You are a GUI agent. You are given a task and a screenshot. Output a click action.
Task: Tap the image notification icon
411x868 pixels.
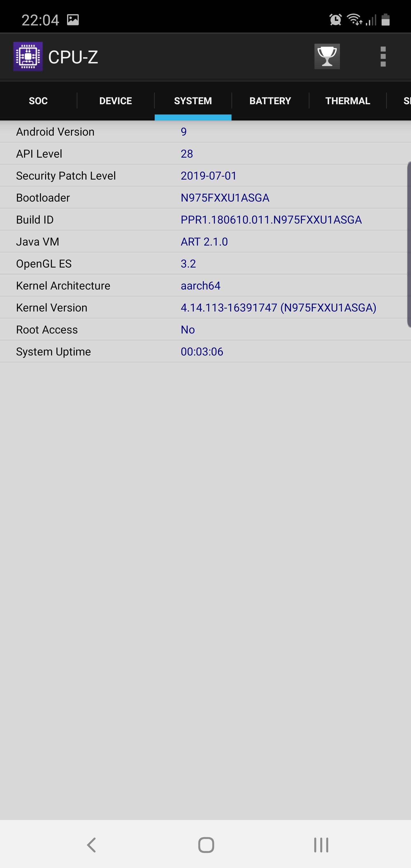point(73,19)
